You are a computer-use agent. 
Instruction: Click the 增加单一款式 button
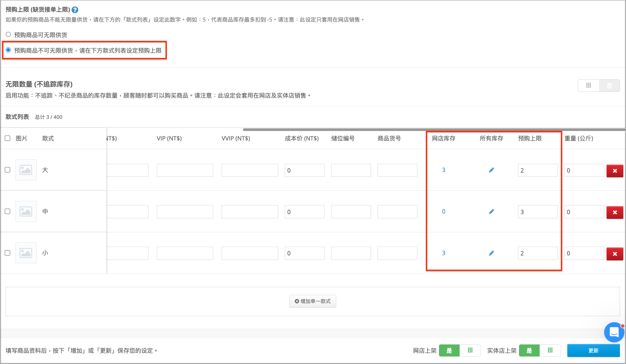tap(312, 301)
